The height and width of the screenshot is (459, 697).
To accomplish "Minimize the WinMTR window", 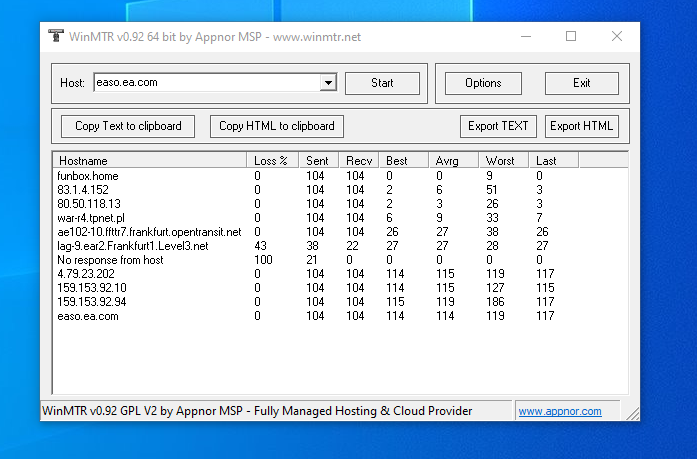I will point(526,36).
